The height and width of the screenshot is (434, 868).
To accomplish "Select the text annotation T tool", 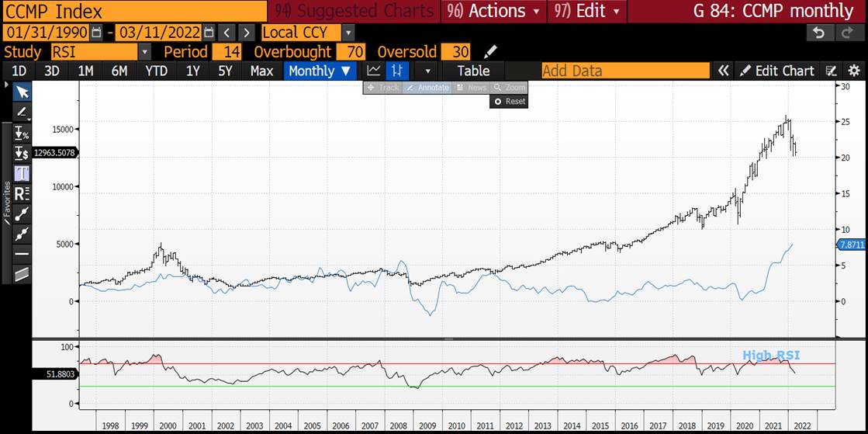I will pos(22,173).
